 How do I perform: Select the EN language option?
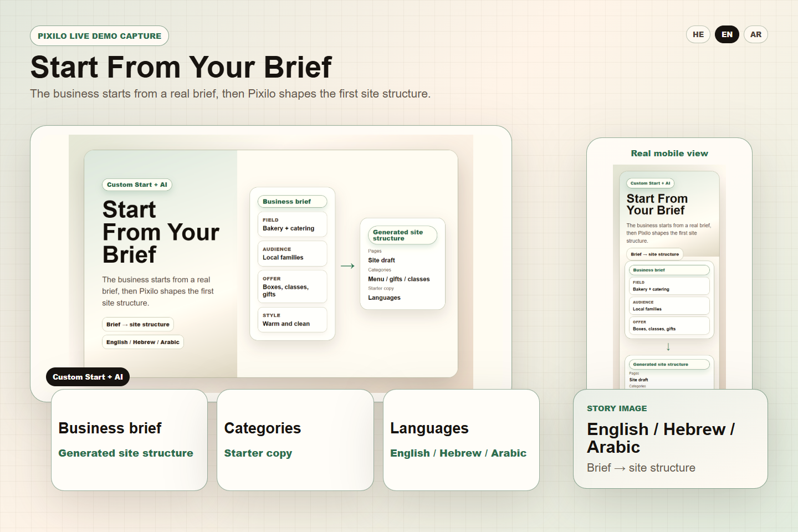point(727,34)
